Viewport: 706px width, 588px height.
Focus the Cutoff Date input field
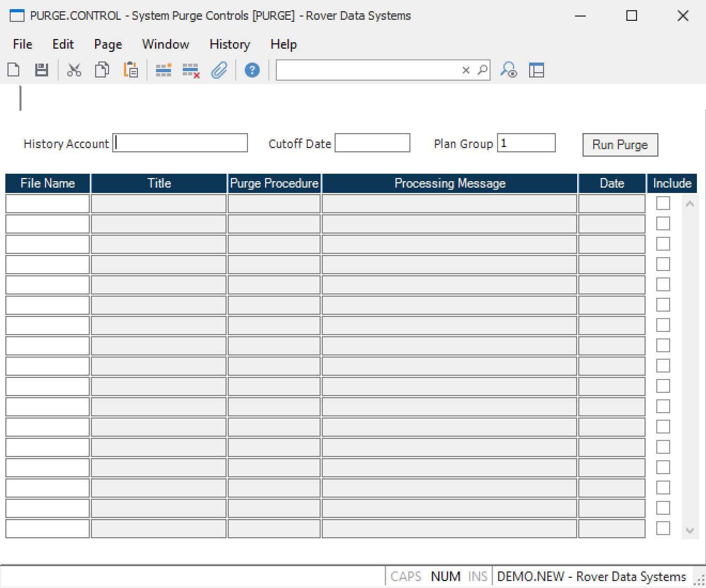373,143
